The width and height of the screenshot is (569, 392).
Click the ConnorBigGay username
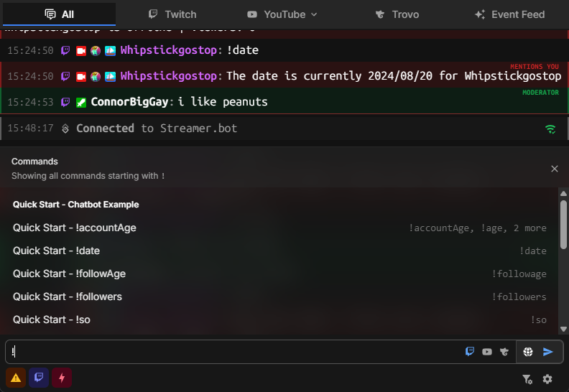point(129,102)
